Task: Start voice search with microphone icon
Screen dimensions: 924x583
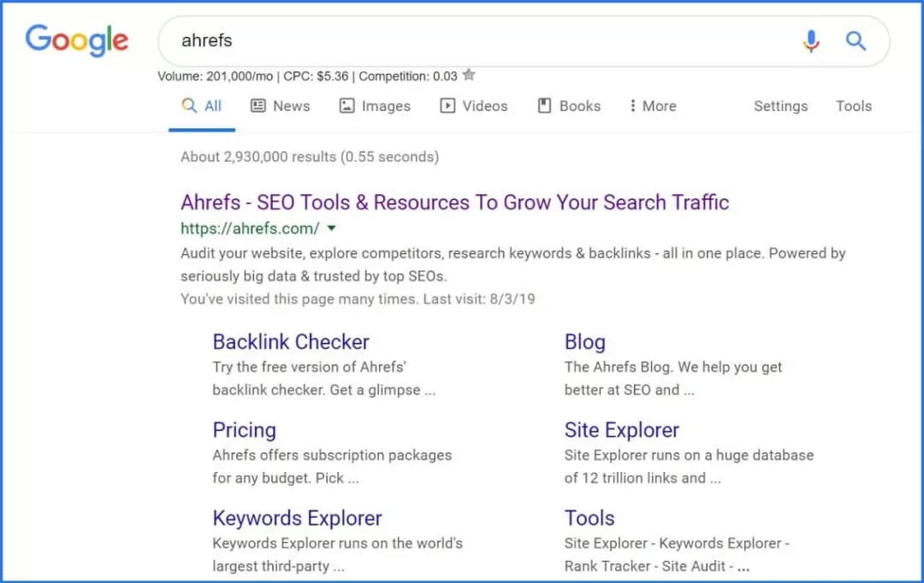Action: 811,40
